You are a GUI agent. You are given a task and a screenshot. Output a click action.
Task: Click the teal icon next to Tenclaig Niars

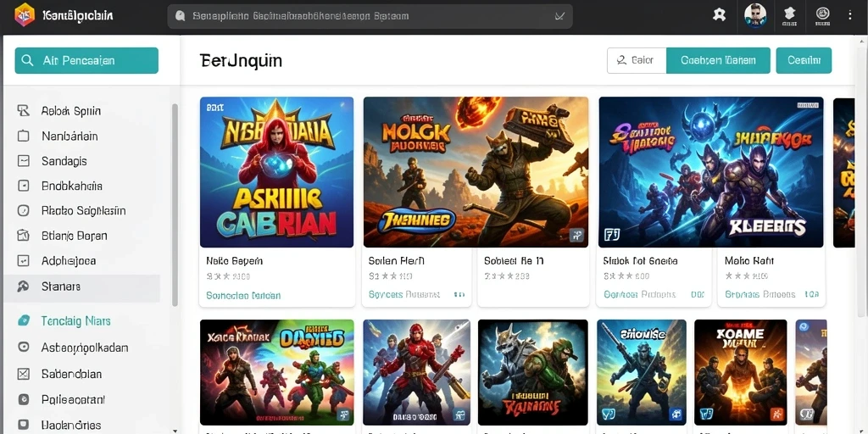pyautogui.click(x=23, y=320)
